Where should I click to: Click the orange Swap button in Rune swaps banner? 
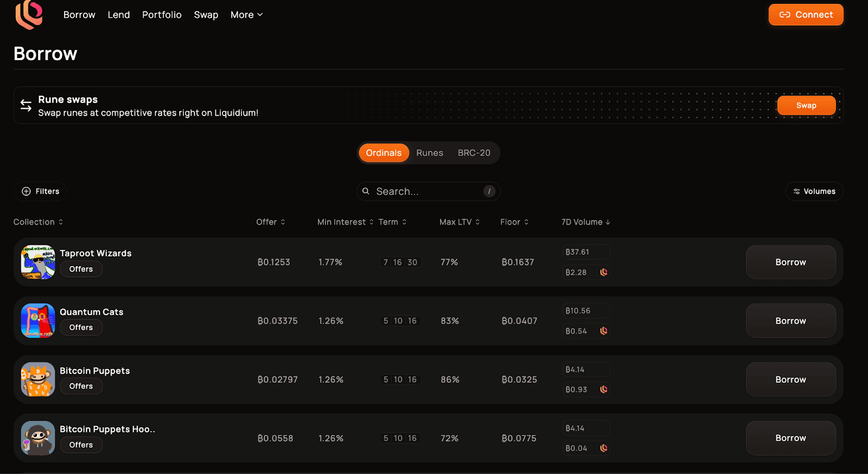(x=806, y=105)
